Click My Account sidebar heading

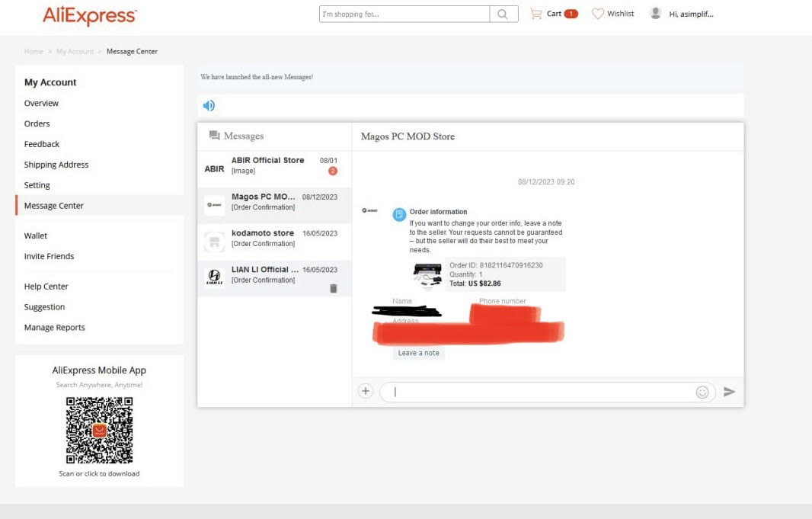pyautogui.click(x=50, y=82)
